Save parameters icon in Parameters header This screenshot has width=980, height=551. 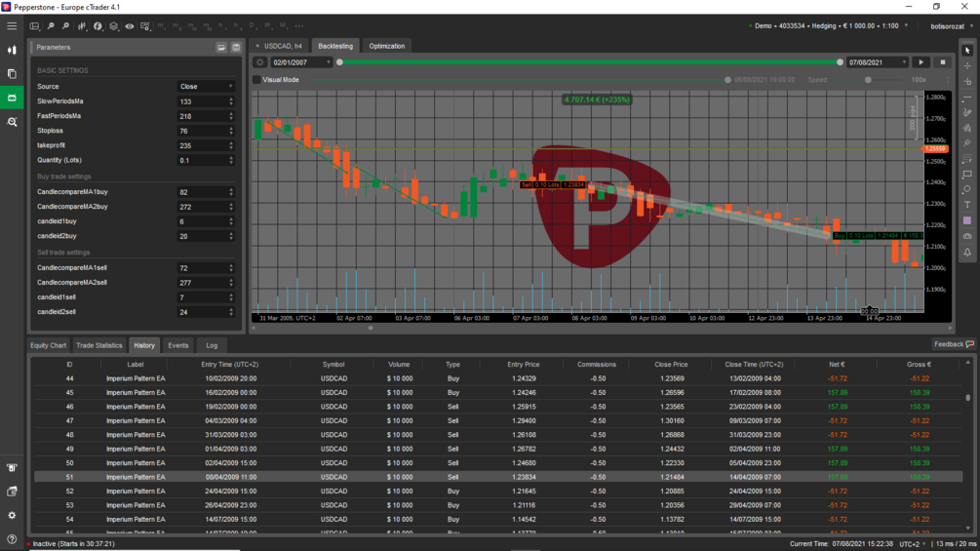pos(236,48)
